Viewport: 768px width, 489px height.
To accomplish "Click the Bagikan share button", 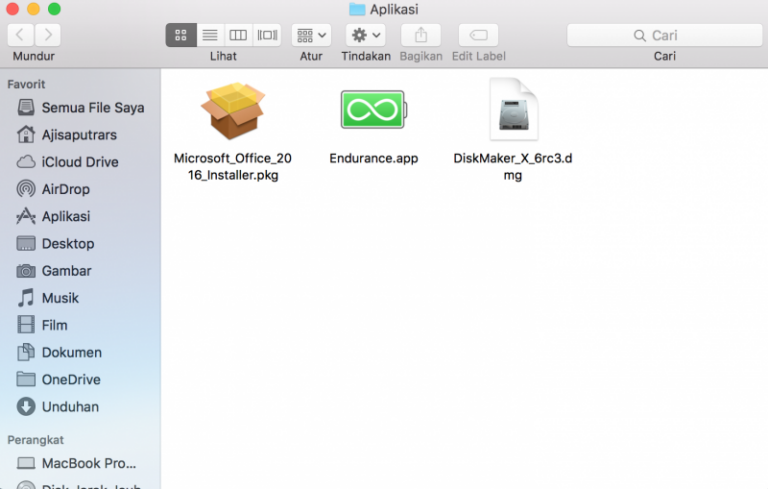I will pos(421,35).
